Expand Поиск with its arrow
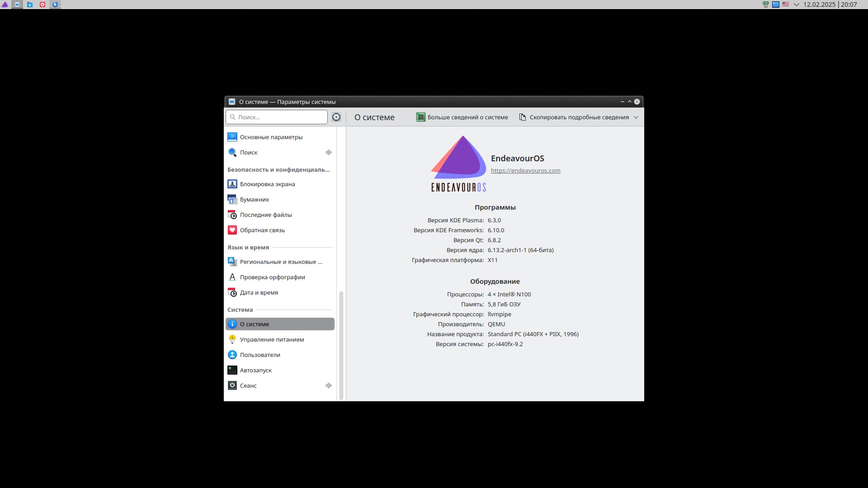This screenshot has width=868, height=488. click(x=329, y=152)
